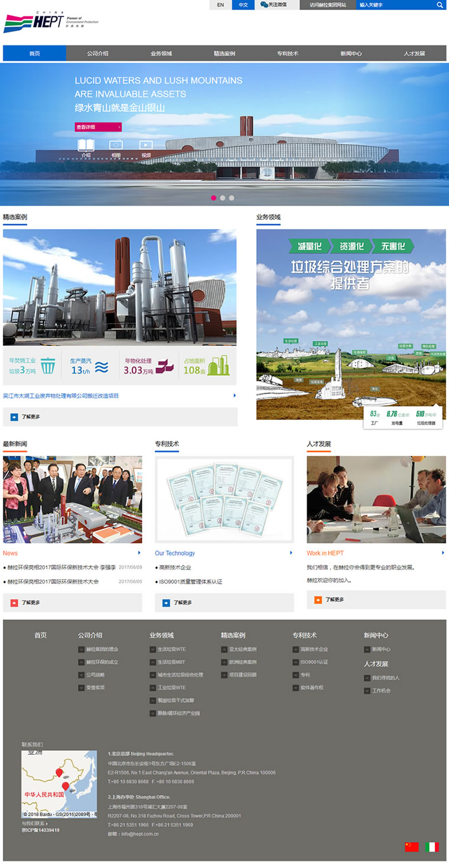Open the 视频 video icon on banner
The width and height of the screenshot is (449, 868).
tap(146, 145)
